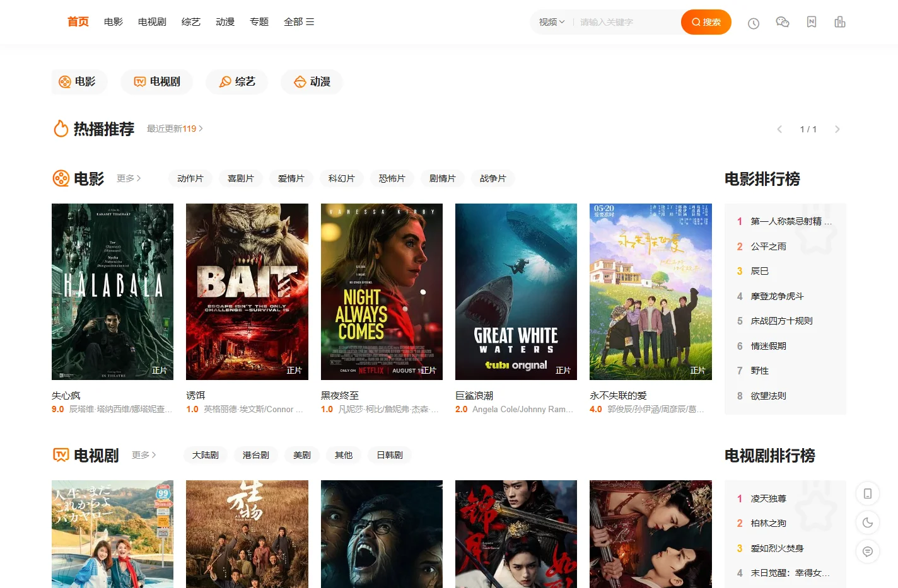Open 摩登龙争虎斗 in movie ranking
The height and width of the screenshot is (588, 898).
click(778, 296)
